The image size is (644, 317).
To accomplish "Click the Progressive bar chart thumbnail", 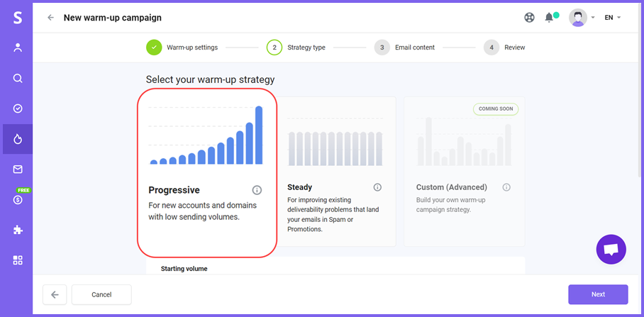I will [x=206, y=135].
